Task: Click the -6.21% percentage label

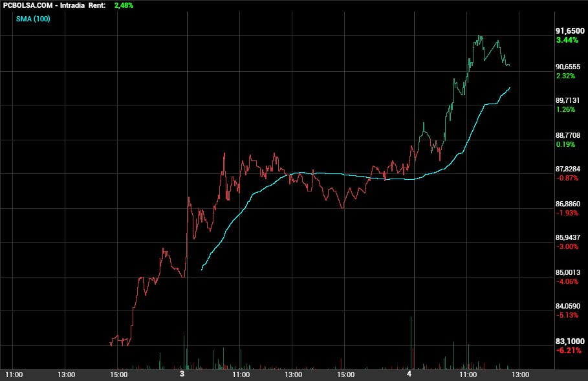Action: 569,351
